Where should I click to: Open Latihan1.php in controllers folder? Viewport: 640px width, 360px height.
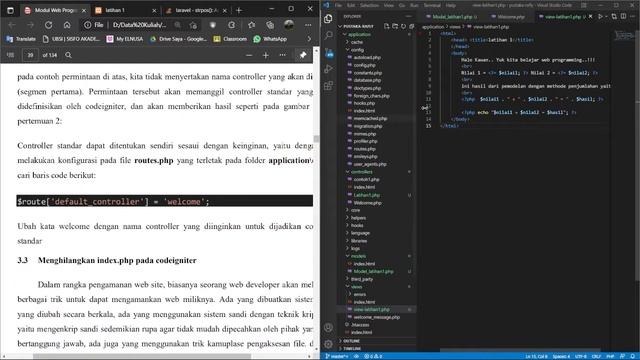pos(366,195)
